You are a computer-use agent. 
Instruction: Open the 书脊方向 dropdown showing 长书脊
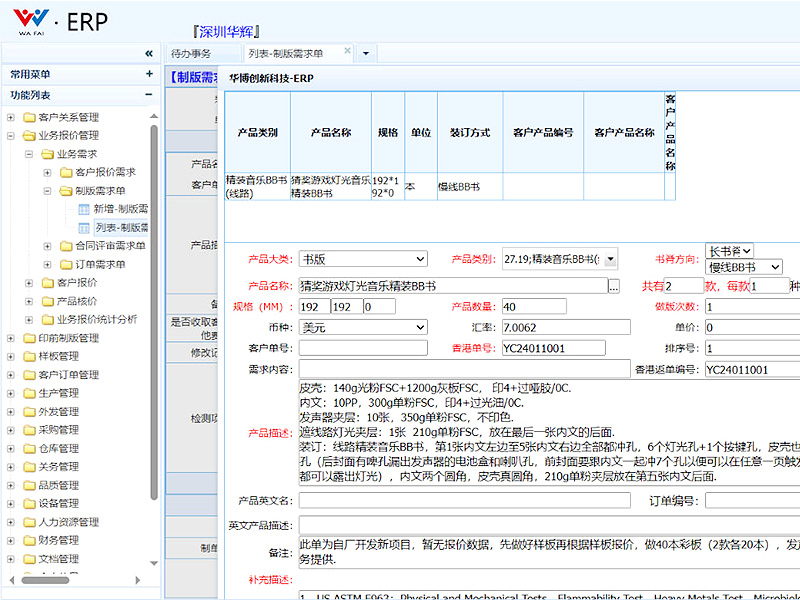729,251
